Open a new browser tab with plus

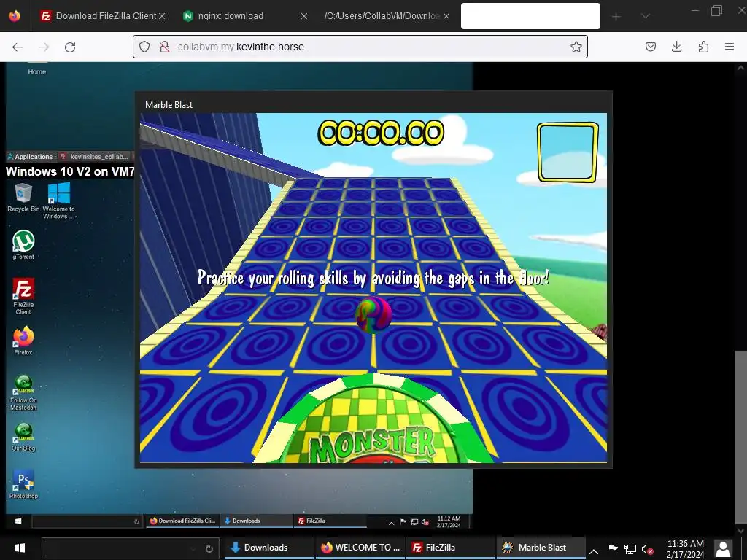[616, 17]
